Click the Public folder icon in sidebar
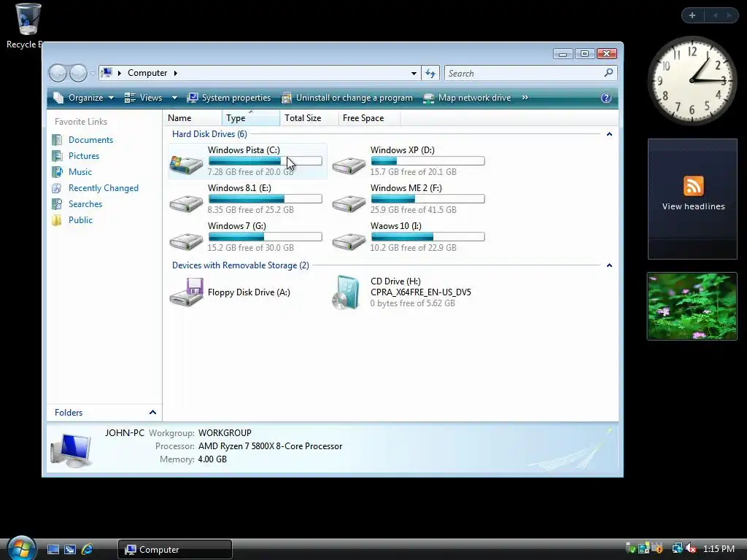747x560 pixels. click(57, 220)
